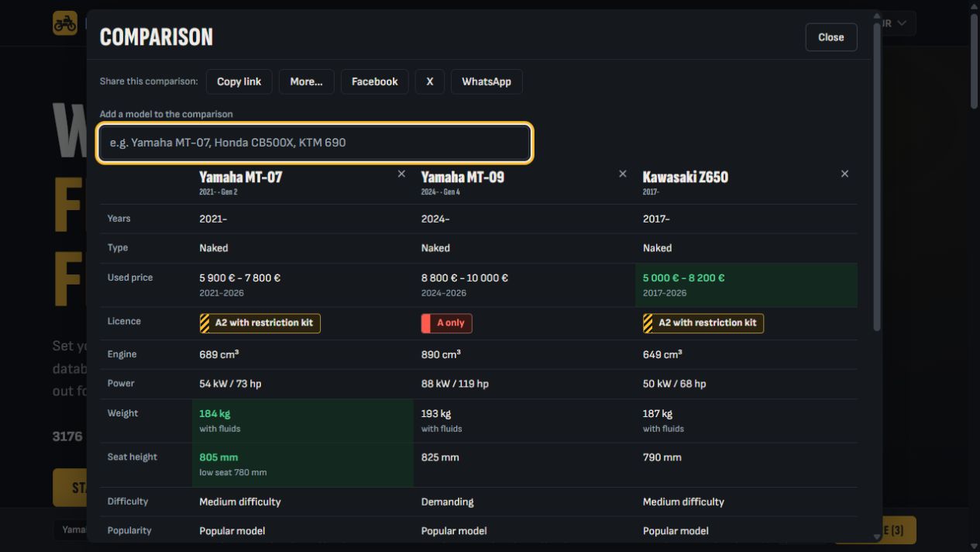Select the Kawasaki Z650 column heading
This screenshot has height=552, width=980.
(x=686, y=177)
